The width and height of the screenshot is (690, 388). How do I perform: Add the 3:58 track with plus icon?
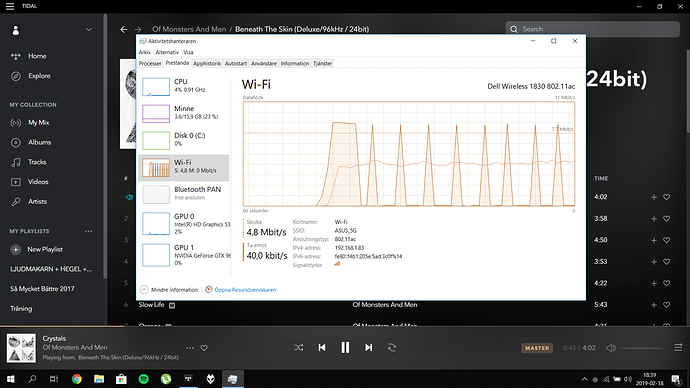[x=653, y=219]
